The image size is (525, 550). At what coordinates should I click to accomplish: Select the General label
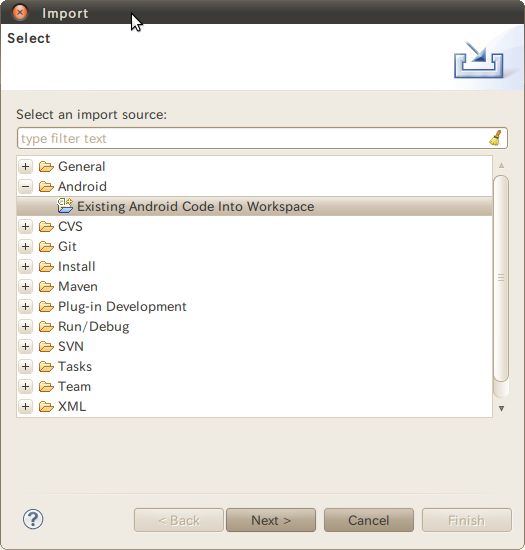click(x=81, y=166)
